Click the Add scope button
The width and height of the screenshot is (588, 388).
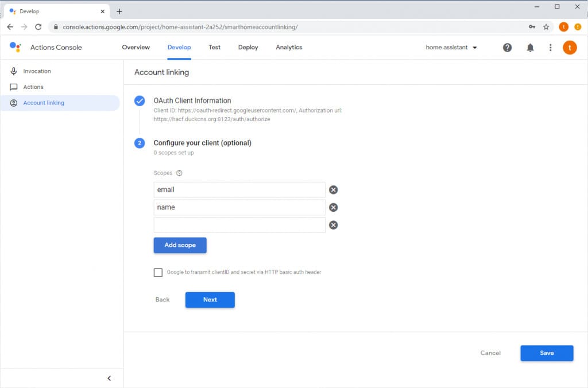point(180,245)
